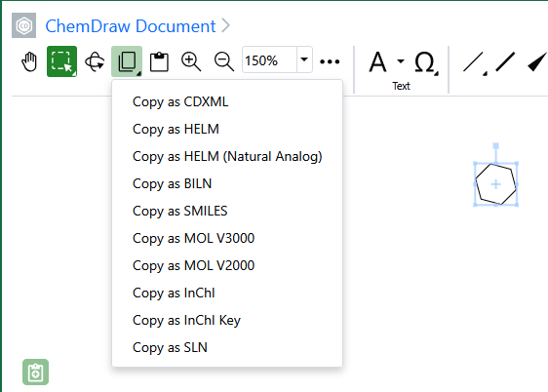This screenshot has height=392, width=548.
Task: Click the Paste clipboard icon
Action: point(159,61)
